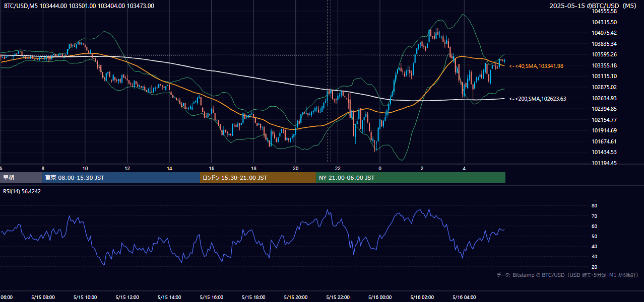The width and height of the screenshot is (644, 302).
Task: Select the NY 21:00-06:00 JST session bar
Action: pyautogui.click(x=411, y=178)
